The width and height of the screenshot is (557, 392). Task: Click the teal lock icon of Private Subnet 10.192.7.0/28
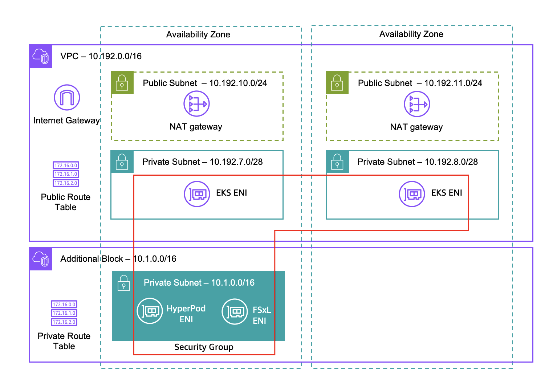click(122, 162)
